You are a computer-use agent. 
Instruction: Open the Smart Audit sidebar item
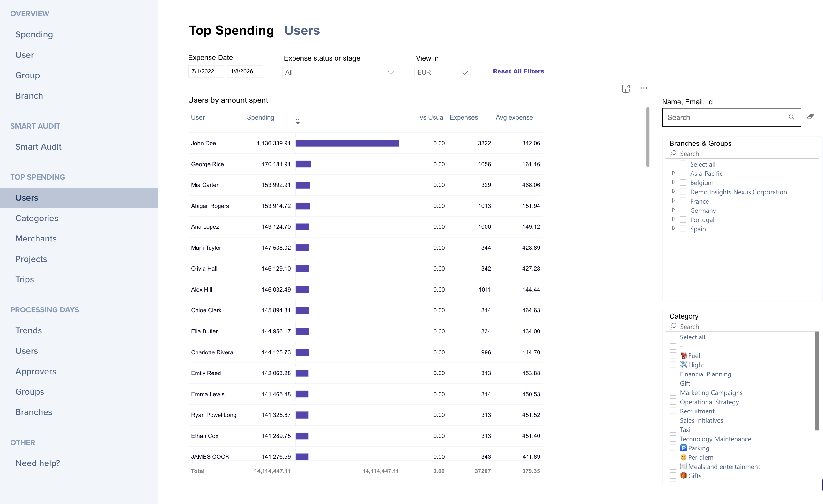coord(38,147)
